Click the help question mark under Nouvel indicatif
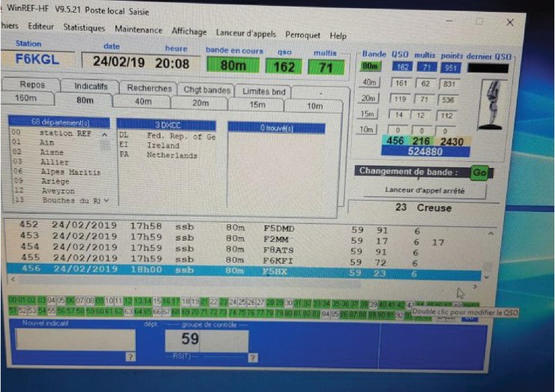This screenshot has width=555, height=392. coord(130,357)
